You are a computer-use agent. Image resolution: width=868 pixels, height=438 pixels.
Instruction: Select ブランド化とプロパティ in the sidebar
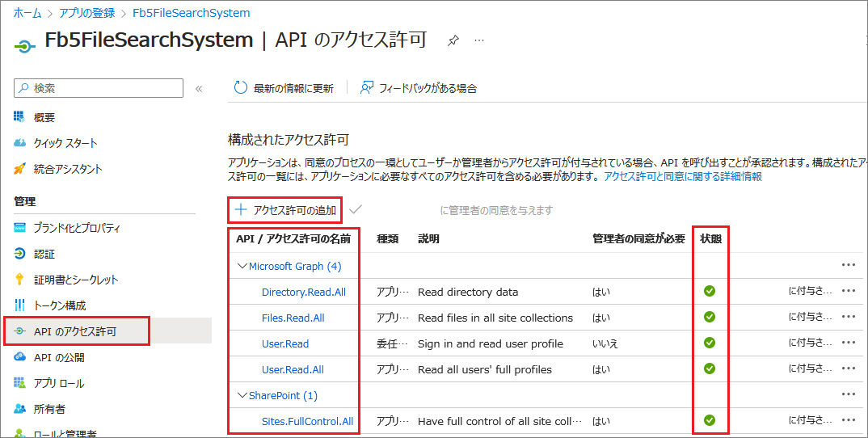tap(76, 228)
